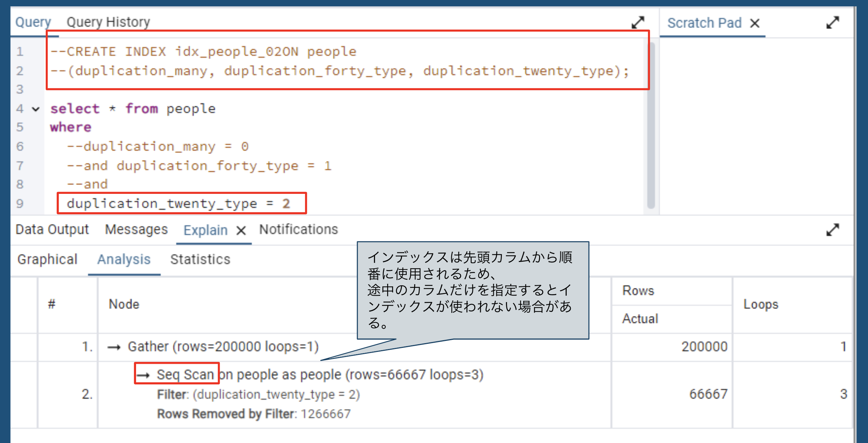The height and width of the screenshot is (443, 868).
Task: Select the Rows Removed by Filter row
Action: [254, 414]
